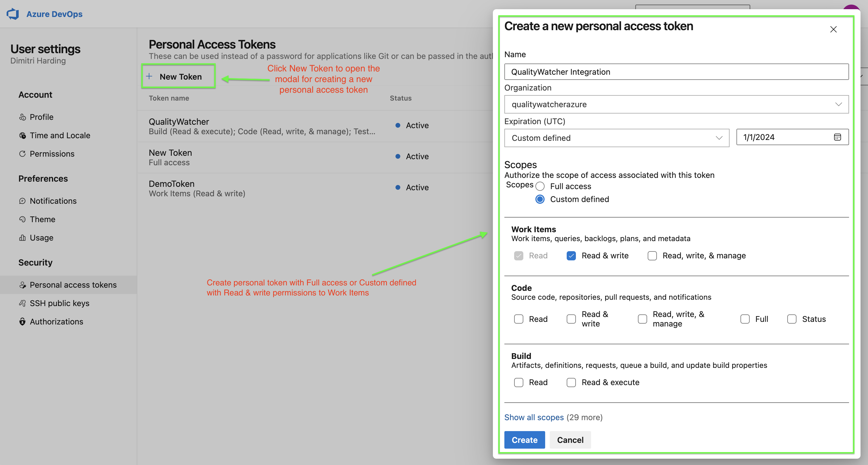The height and width of the screenshot is (465, 868).
Task: Check the Code Status checkbox
Action: (792, 319)
